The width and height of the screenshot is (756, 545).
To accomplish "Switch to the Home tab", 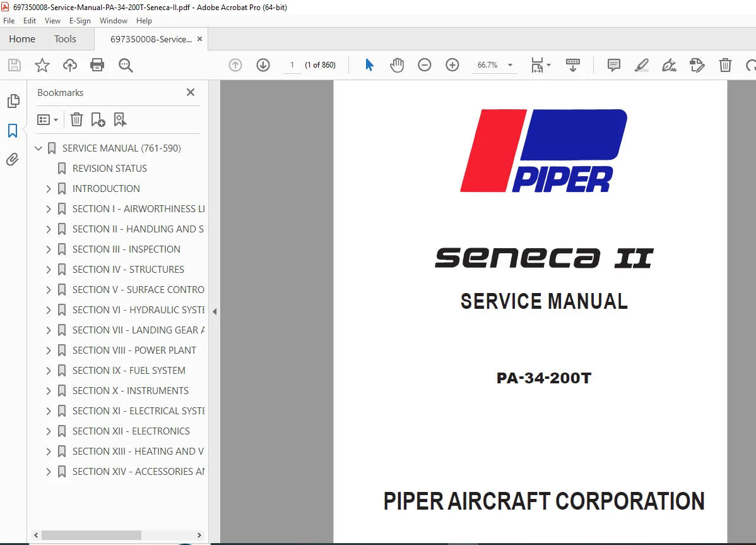I will pyautogui.click(x=22, y=39).
